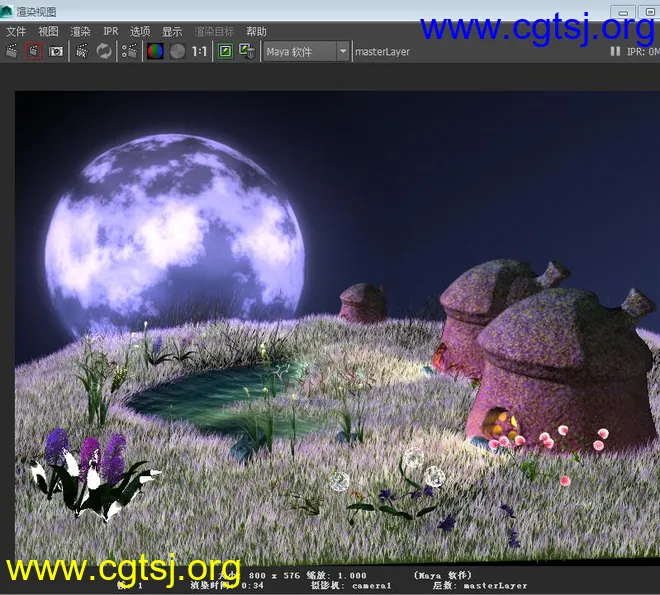Set the view to real size 1:1

coord(200,51)
